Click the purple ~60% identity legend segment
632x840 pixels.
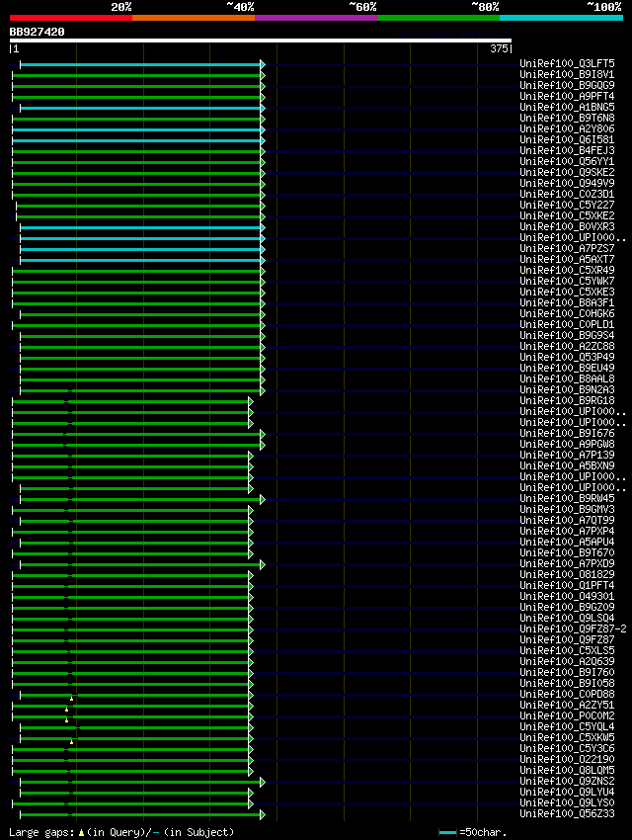(x=316, y=18)
